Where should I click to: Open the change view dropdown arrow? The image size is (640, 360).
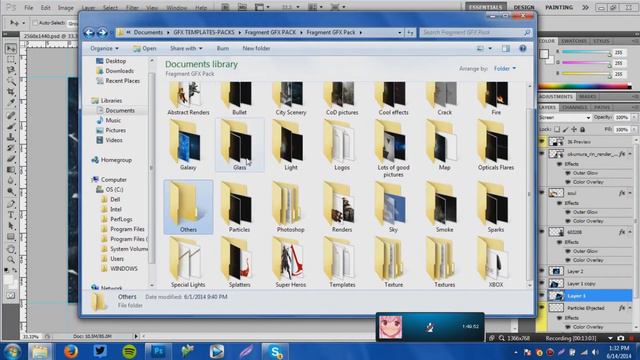pos(490,48)
